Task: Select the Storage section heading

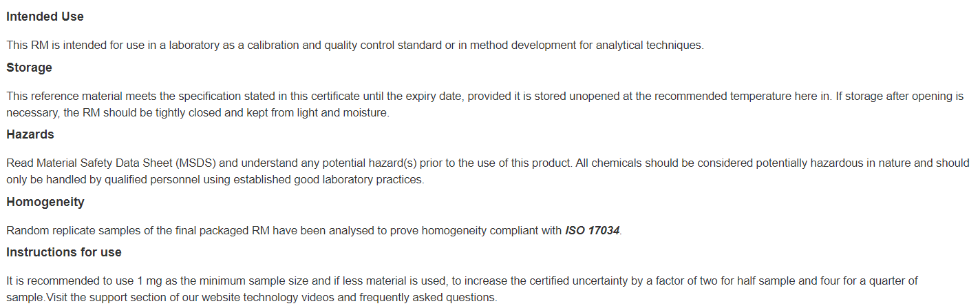Action: click(29, 68)
